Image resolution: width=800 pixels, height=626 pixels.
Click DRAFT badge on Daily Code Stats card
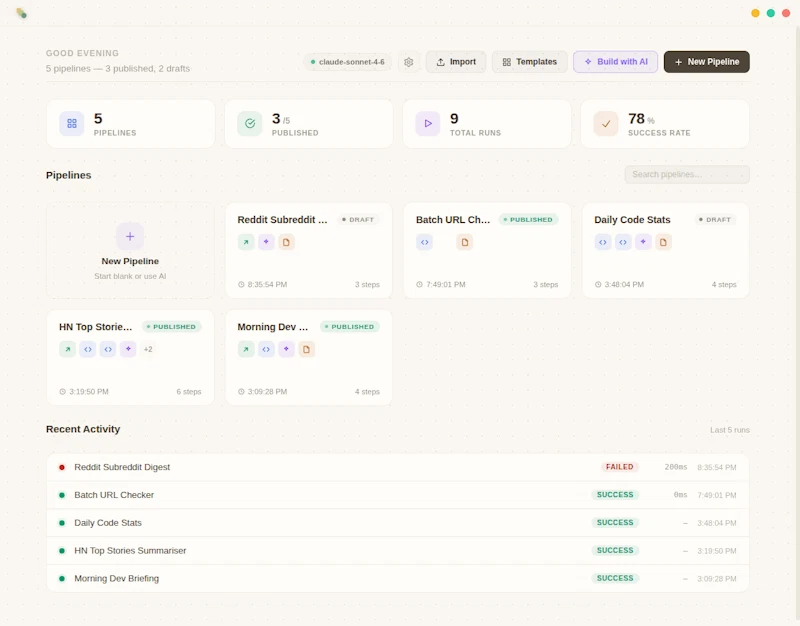coord(715,220)
